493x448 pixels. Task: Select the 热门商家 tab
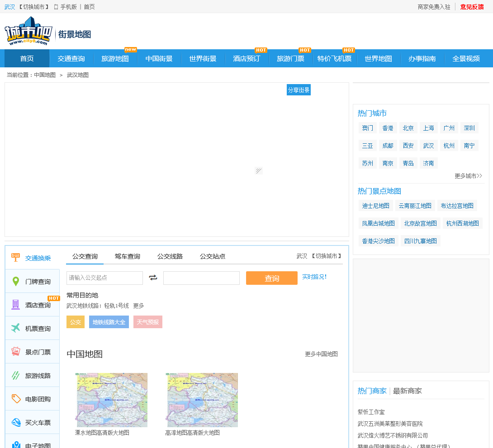[372, 391]
